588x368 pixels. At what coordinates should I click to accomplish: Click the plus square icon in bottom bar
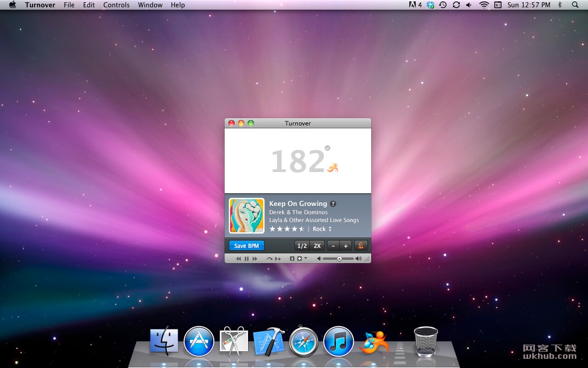pos(300,259)
